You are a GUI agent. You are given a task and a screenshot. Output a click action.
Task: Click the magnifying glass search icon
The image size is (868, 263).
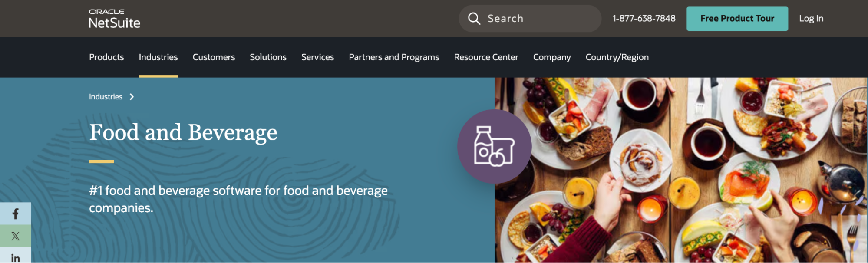pos(474,18)
